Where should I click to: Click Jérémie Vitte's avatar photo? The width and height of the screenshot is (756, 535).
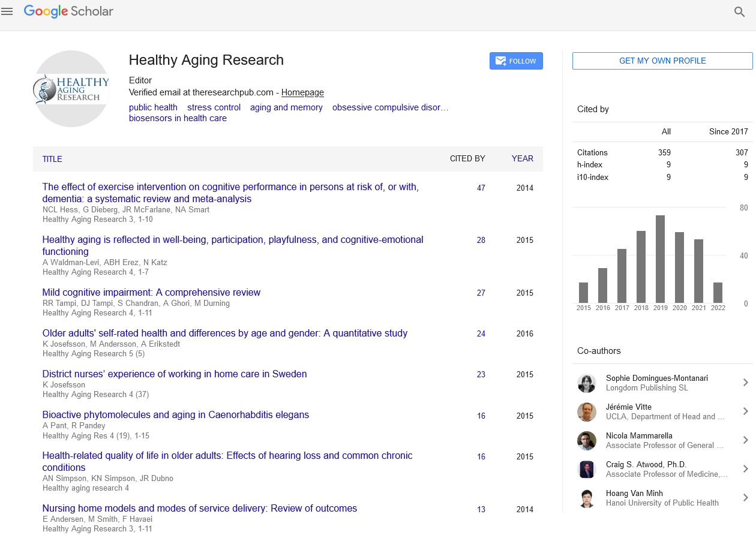(586, 412)
